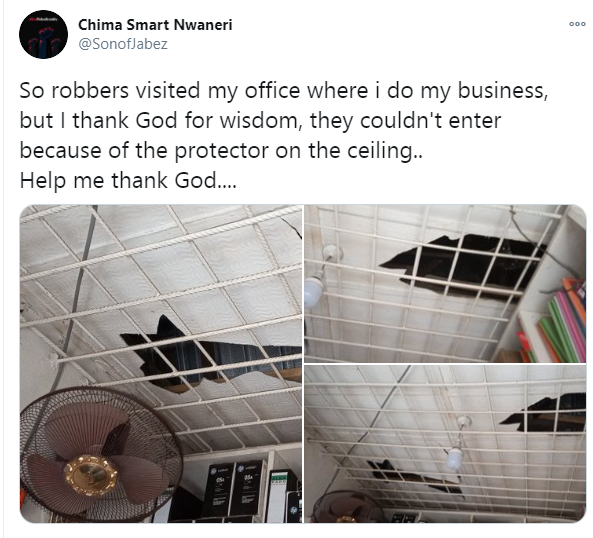The image size is (593, 538).
Task: Open the large left photo with standing fan
Action: (161, 364)
